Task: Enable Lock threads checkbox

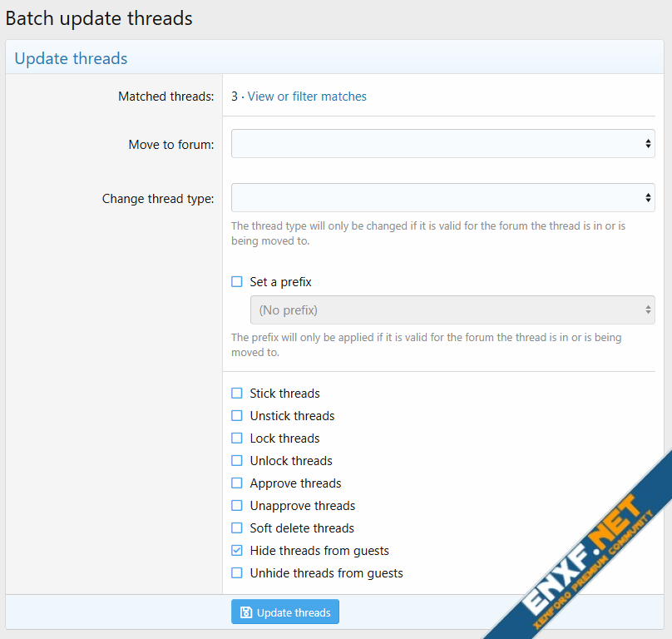Action: tap(237, 438)
